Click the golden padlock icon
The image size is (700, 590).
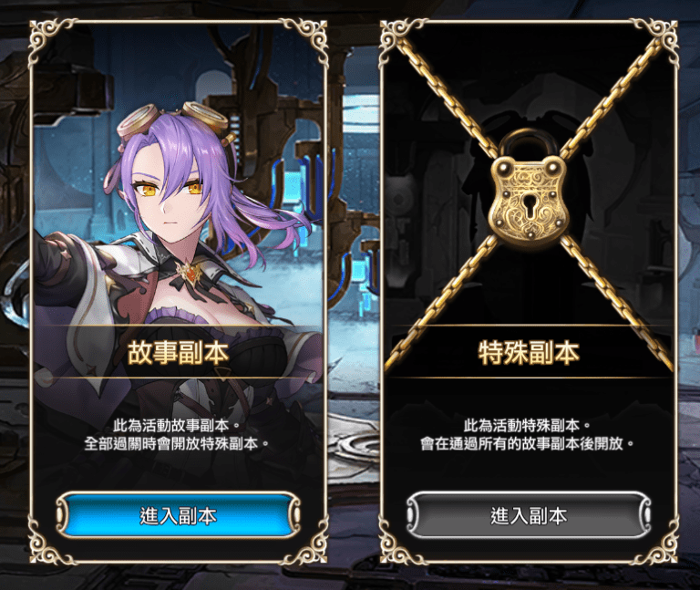tap(529, 192)
